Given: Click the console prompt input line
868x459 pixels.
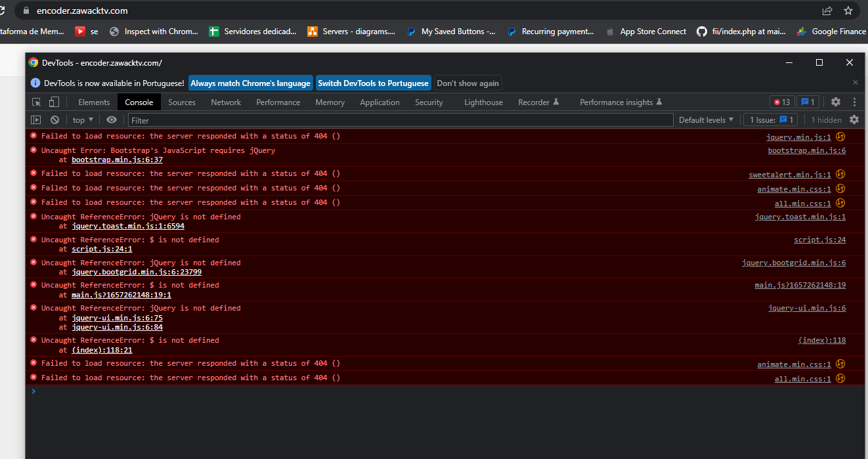Looking at the screenshot, I should pyautogui.click(x=446, y=391).
